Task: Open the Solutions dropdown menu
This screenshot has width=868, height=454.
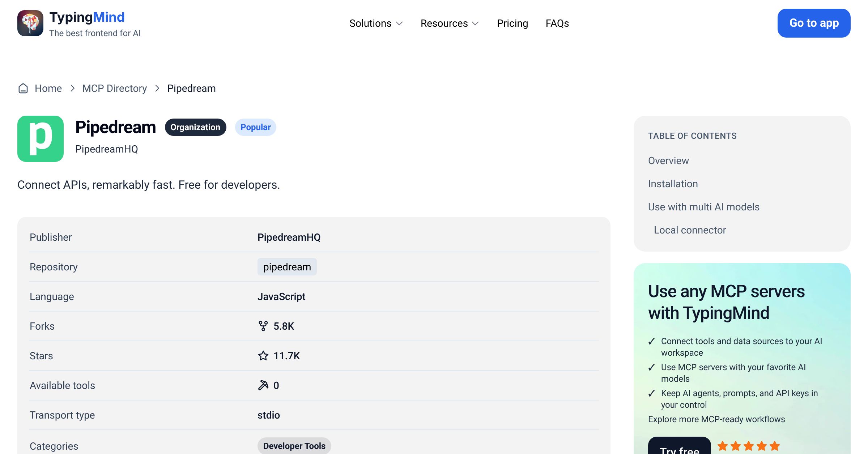Action: coord(376,23)
